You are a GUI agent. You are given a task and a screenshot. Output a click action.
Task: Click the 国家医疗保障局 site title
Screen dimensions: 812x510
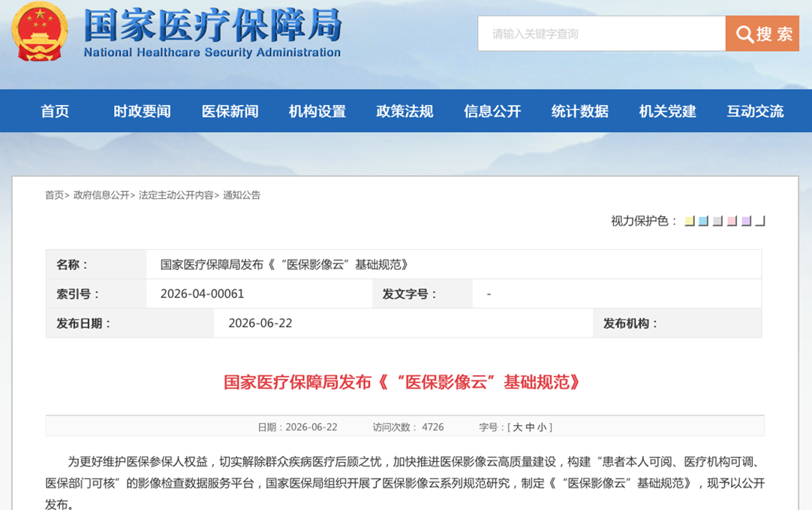tap(213, 25)
